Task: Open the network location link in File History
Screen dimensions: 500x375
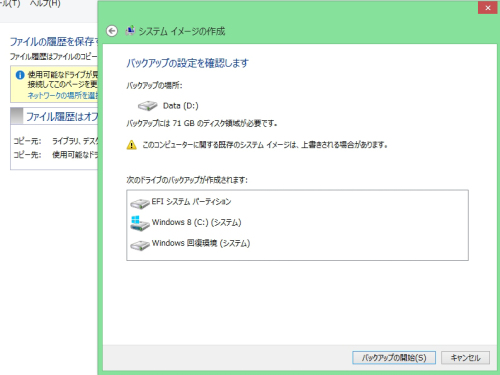Action: [63, 96]
